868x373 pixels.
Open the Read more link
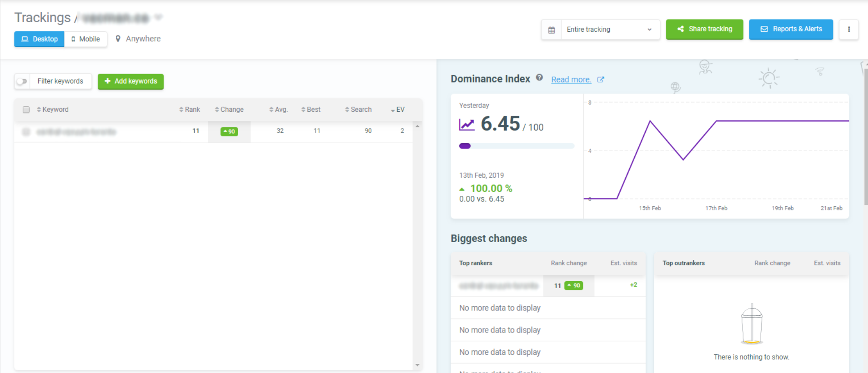pos(571,80)
